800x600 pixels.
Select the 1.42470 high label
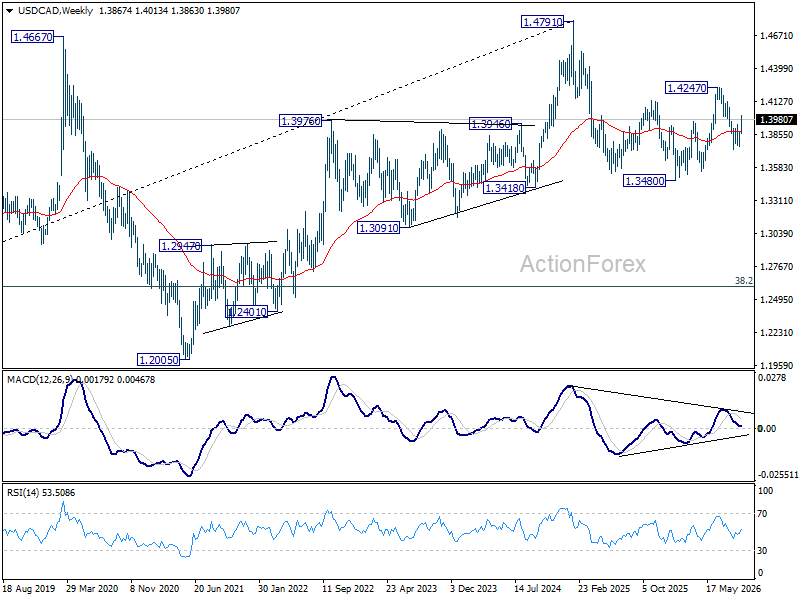click(x=687, y=88)
